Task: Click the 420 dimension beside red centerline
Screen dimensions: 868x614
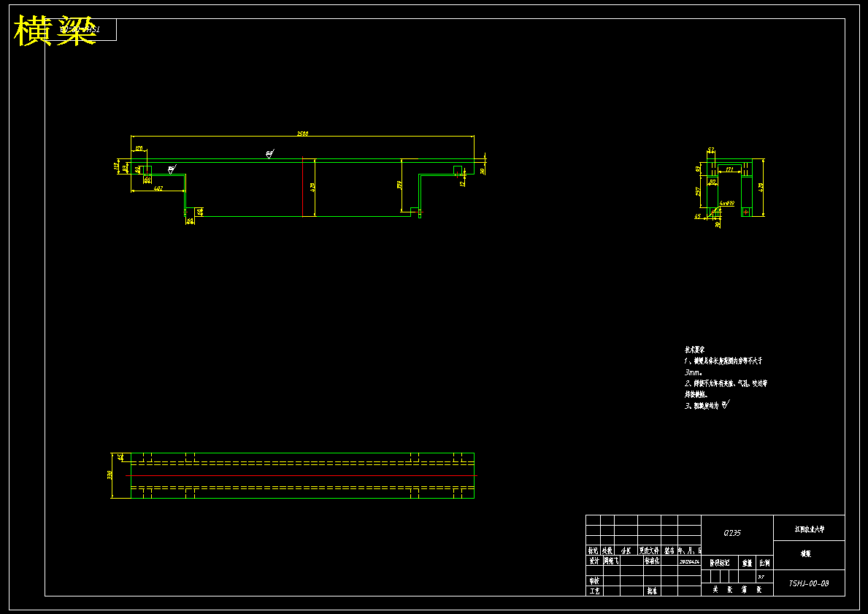Action: (312, 187)
